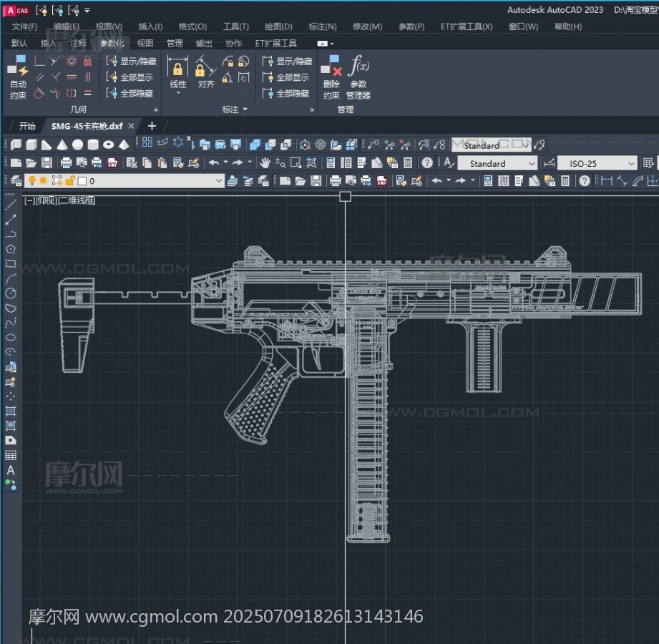Toggle layer 0 freeze sun icon
This screenshot has height=644, width=659.
click(43, 181)
